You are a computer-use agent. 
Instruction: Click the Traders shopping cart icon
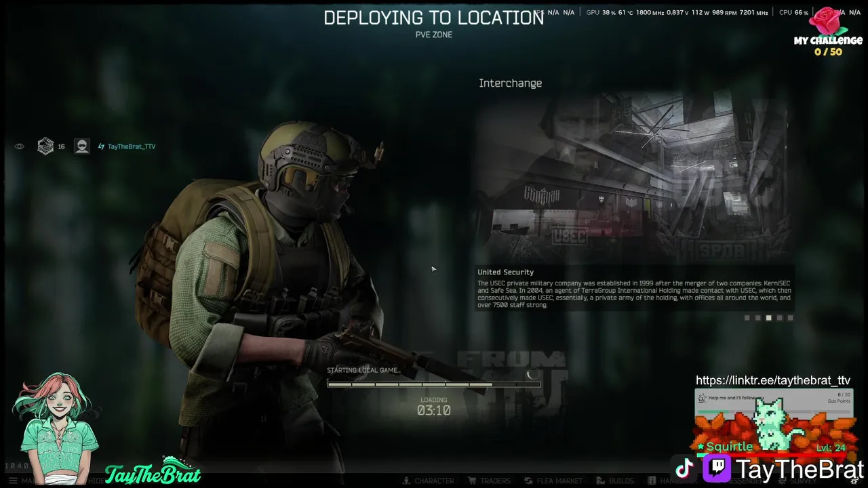tap(473, 481)
